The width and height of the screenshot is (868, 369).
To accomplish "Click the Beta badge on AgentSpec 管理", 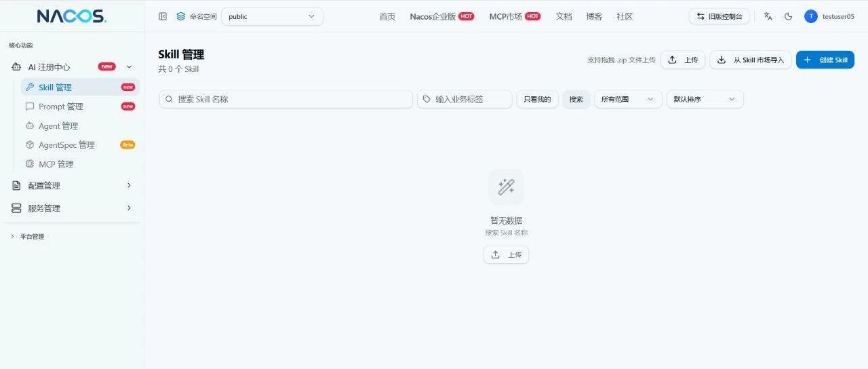I will coord(127,144).
